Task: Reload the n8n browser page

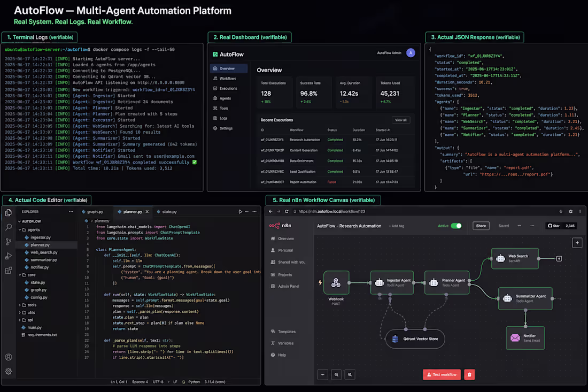Action: (287, 211)
